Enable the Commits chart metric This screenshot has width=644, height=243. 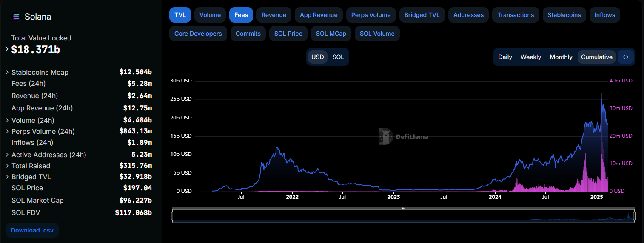(x=248, y=34)
